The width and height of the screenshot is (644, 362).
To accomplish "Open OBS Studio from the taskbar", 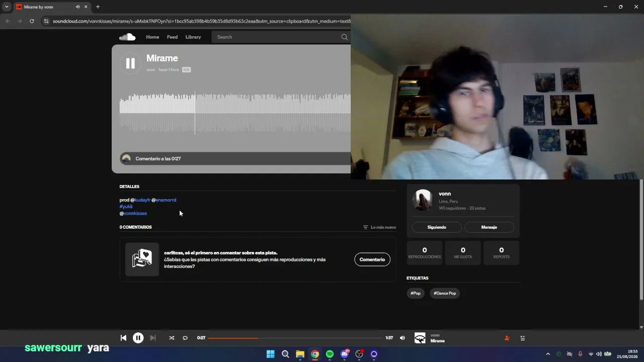I will [359, 354].
